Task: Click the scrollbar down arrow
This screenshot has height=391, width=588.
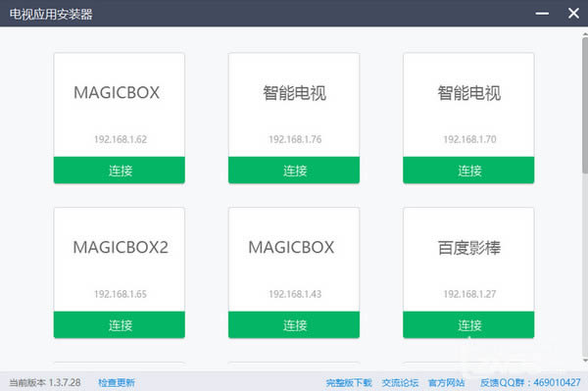Action: (585, 361)
